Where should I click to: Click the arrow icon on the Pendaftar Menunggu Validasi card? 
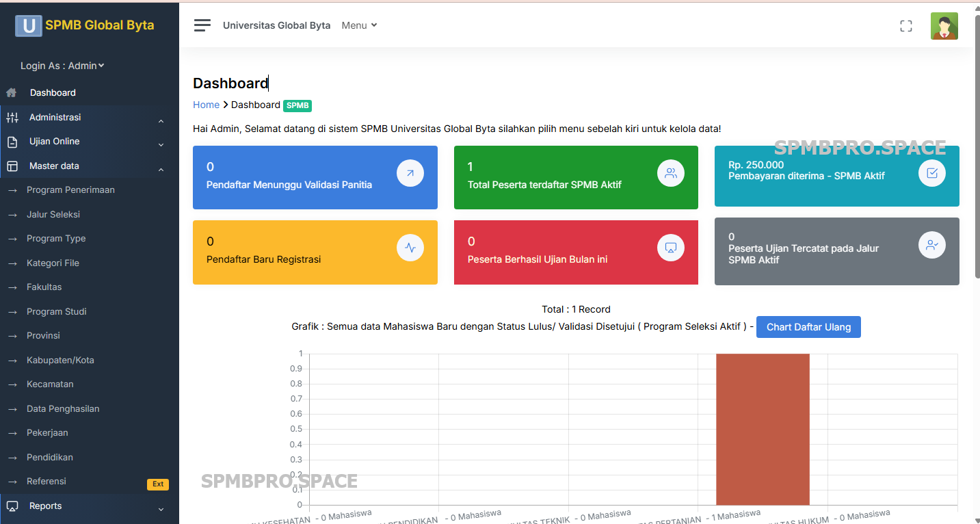click(410, 174)
